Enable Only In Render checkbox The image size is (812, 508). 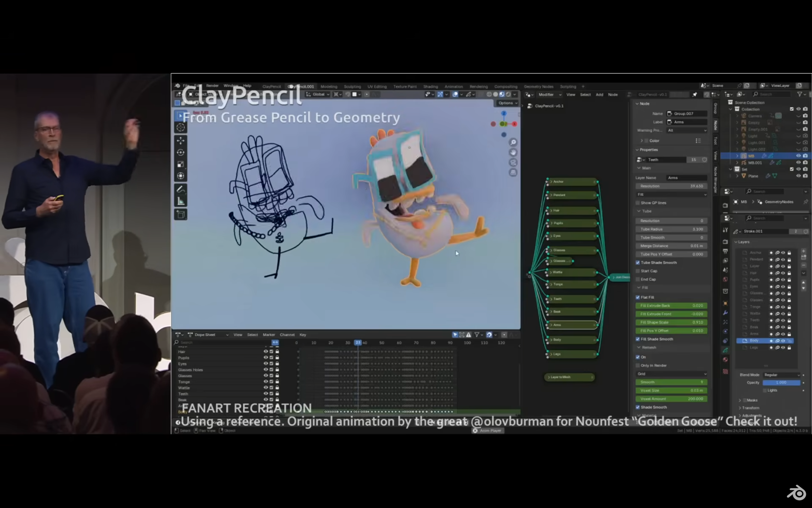tap(638, 365)
